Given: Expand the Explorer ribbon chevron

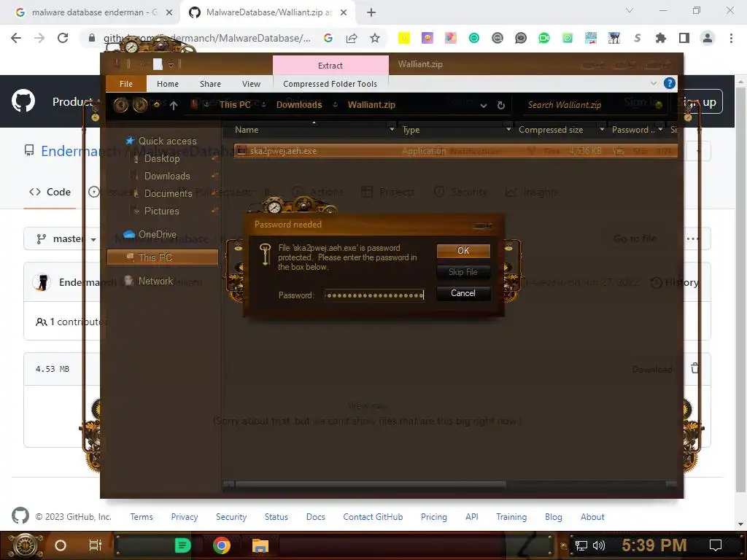Looking at the screenshot, I should 653,83.
